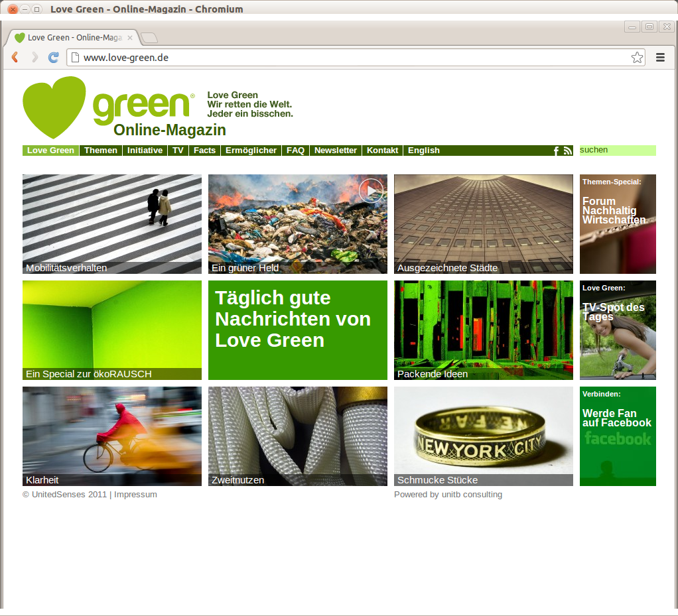
Task: Select the Love Green browser tab
Action: [x=72, y=38]
